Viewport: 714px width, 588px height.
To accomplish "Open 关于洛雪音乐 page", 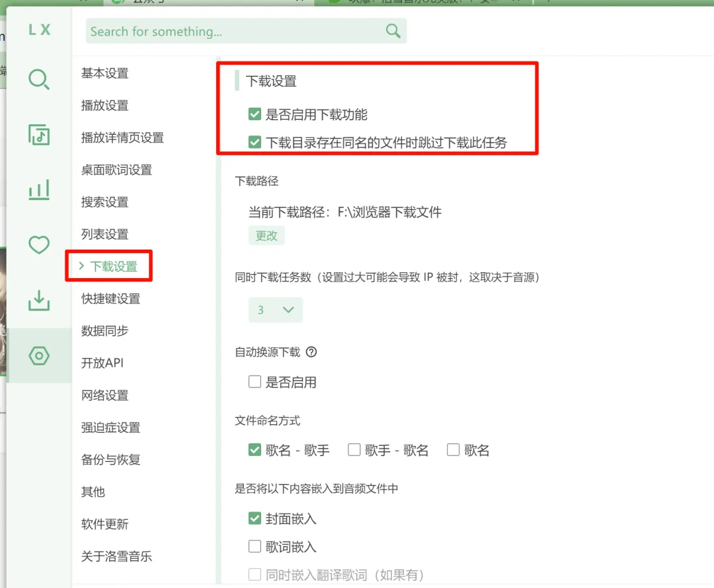I will (118, 556).
